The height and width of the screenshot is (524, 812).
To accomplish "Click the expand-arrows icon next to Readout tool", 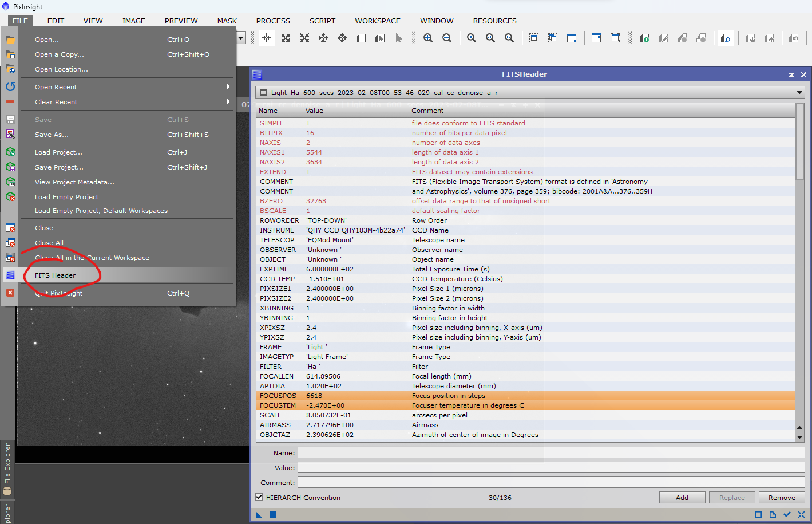I will pyautogui.click(x=286, y=38).
